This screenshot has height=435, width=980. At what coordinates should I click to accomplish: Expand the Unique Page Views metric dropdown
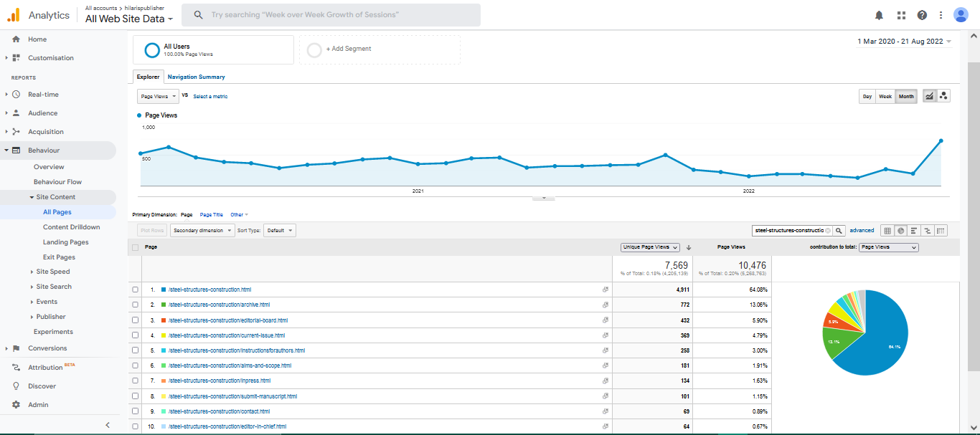click(x=650, y=247)
